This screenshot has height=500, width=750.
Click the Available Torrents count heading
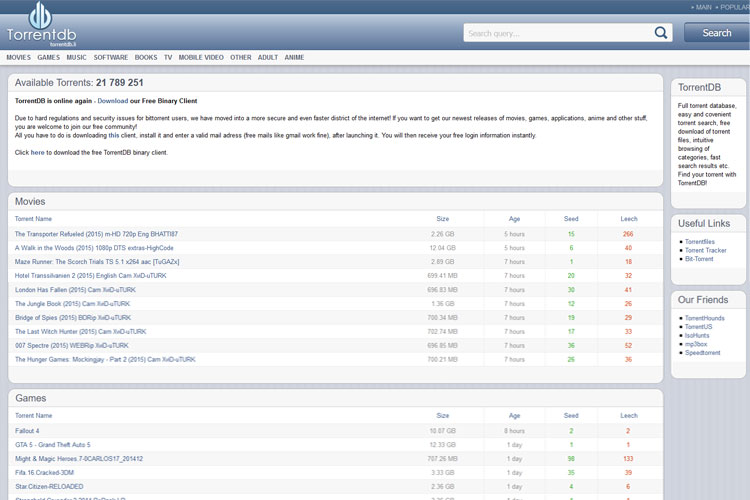79,83
